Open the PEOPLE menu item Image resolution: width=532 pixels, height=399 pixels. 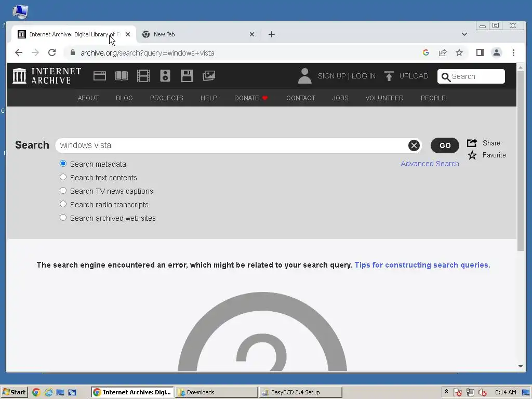[433, 98]
